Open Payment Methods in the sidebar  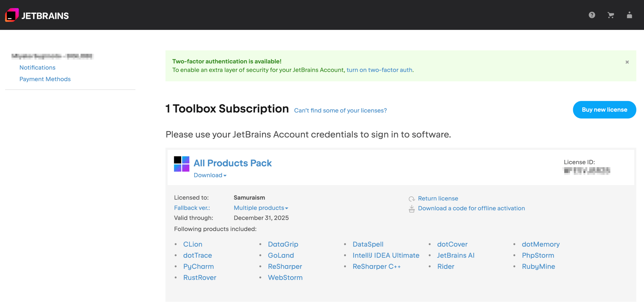pos(45,79)
